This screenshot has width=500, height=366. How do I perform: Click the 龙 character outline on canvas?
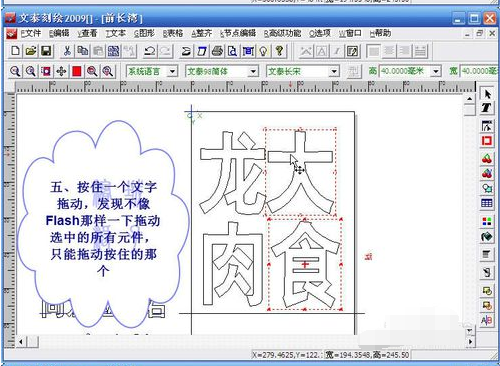[x=232, y=172]
